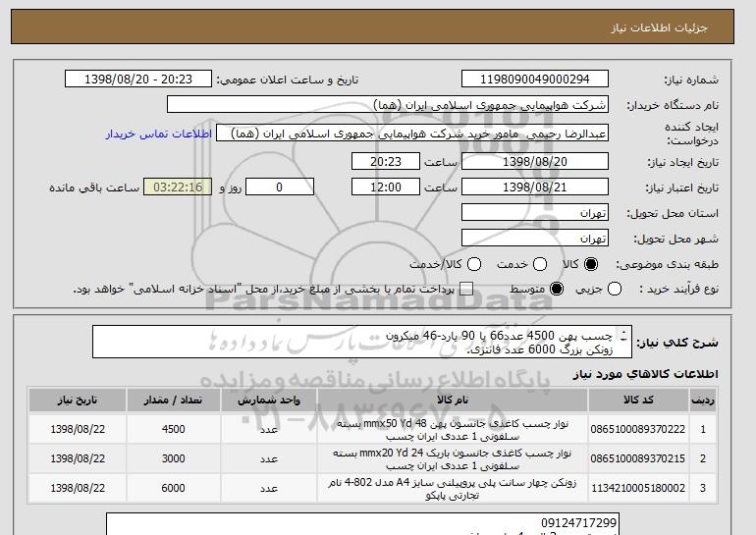Select the کالا radio button

point(591,264)
